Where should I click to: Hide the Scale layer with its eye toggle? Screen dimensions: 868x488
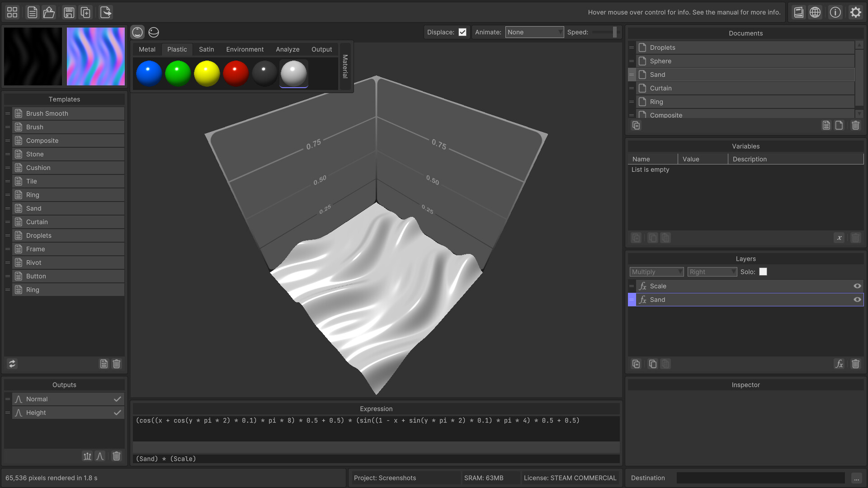857,286
